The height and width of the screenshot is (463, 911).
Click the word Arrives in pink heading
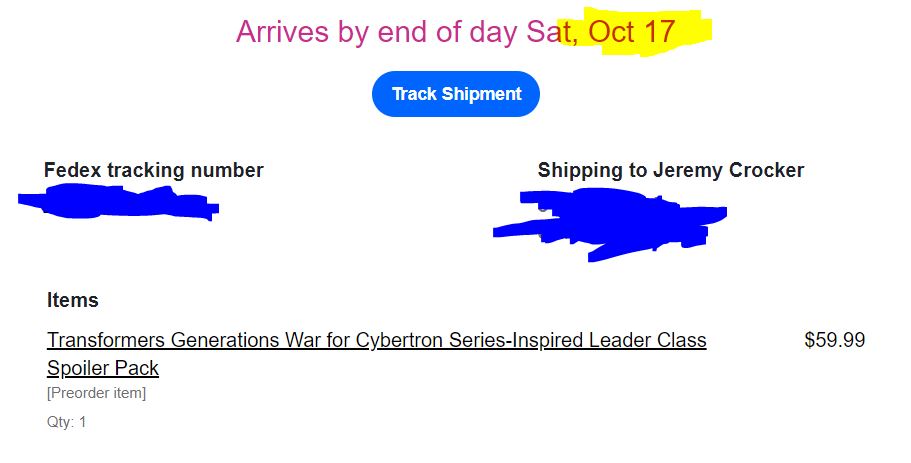282,31
